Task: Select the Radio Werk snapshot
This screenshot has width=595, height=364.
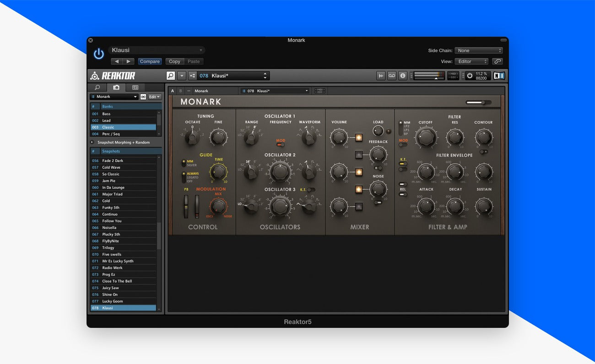Action: pyautogui.click(x=123, y=268)
